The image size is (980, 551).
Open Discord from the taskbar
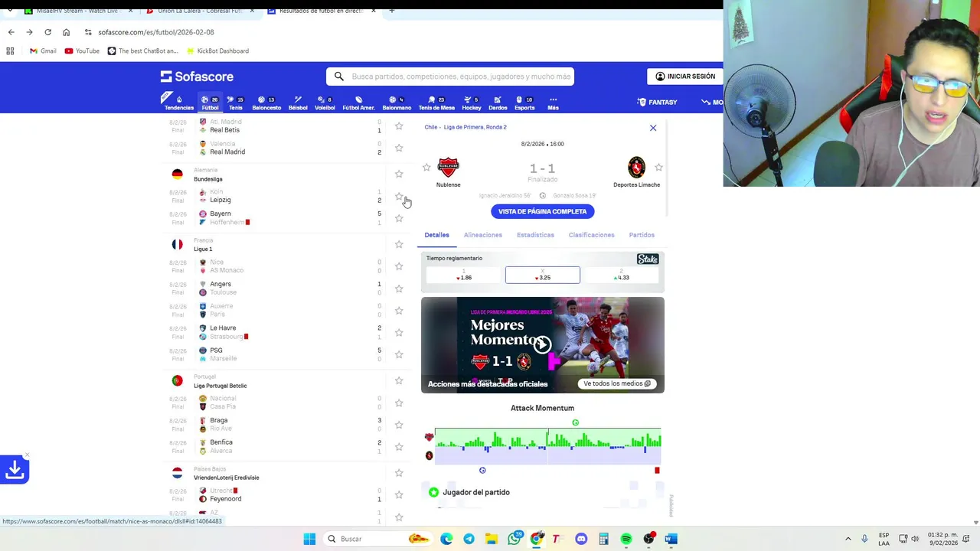point(581,539)
